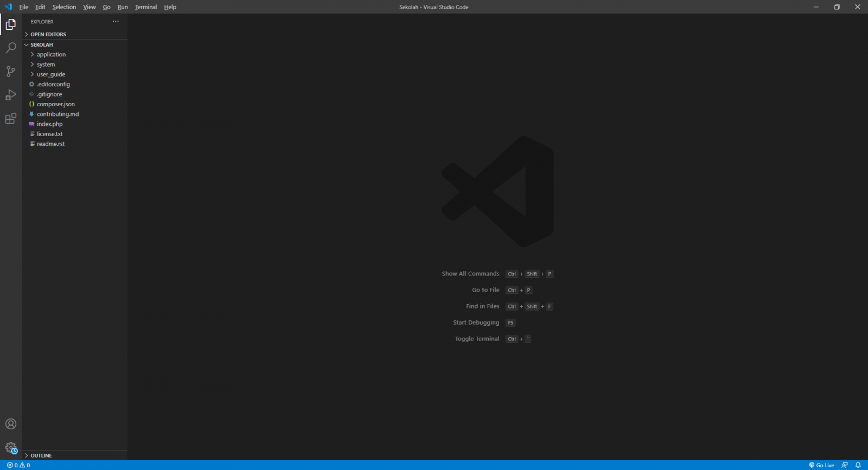Click errors and warnings count in status bar

[18, 465]
